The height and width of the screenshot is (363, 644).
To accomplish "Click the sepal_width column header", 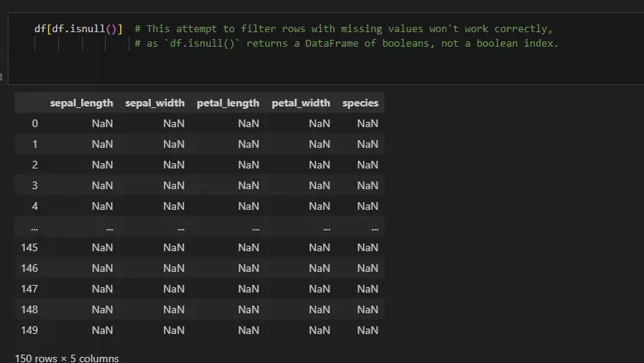I will tap(154, 103).
